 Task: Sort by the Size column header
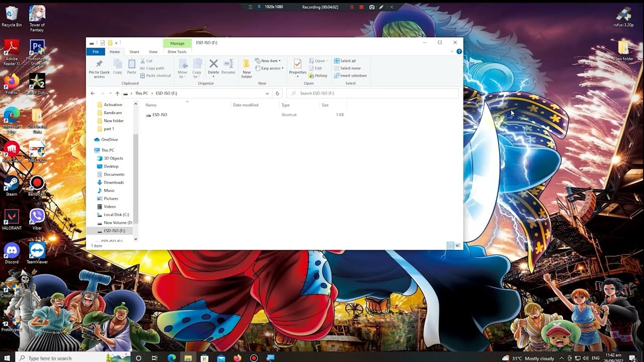[x=333, y=105]
